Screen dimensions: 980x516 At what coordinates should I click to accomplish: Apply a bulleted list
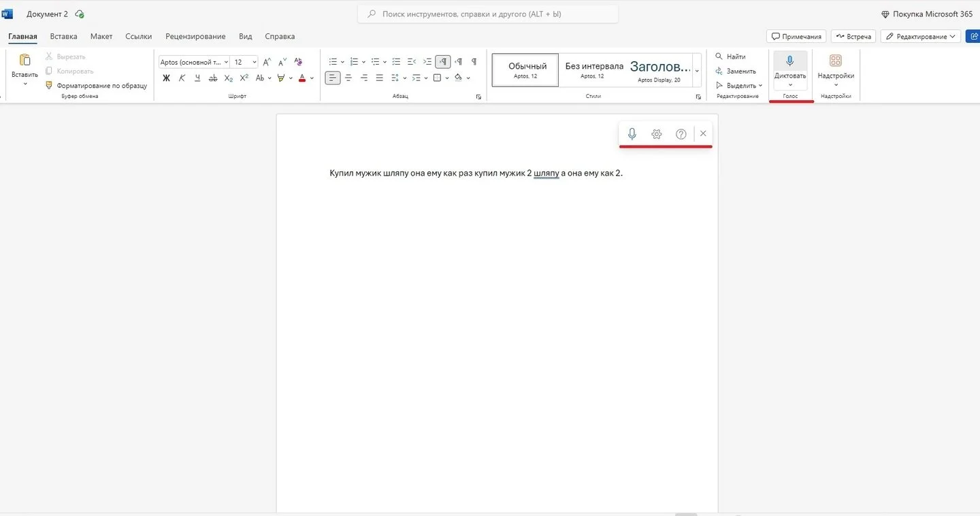(333, 62)
